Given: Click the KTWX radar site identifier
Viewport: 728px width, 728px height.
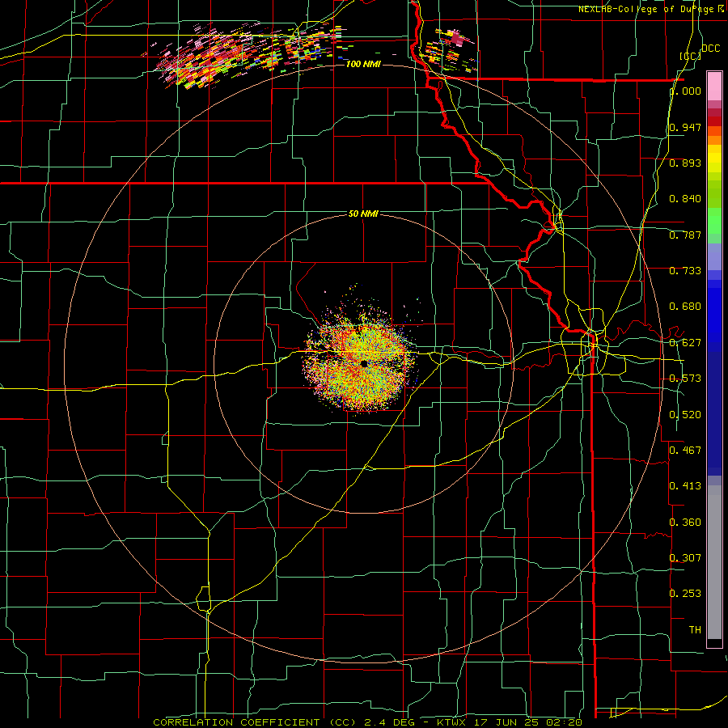Looking at the screenshot, I should click(453, 722).
